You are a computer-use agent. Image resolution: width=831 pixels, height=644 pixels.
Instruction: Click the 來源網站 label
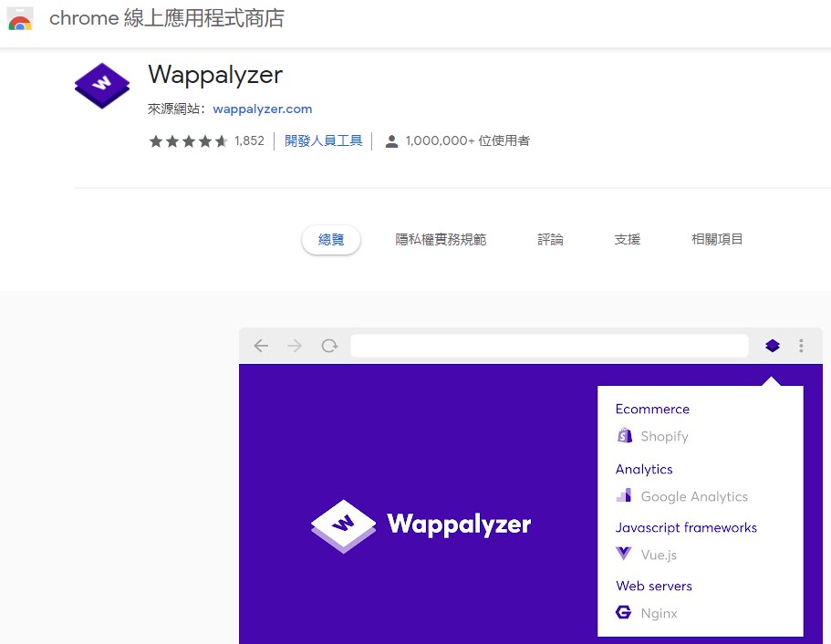tap(175, 109)
